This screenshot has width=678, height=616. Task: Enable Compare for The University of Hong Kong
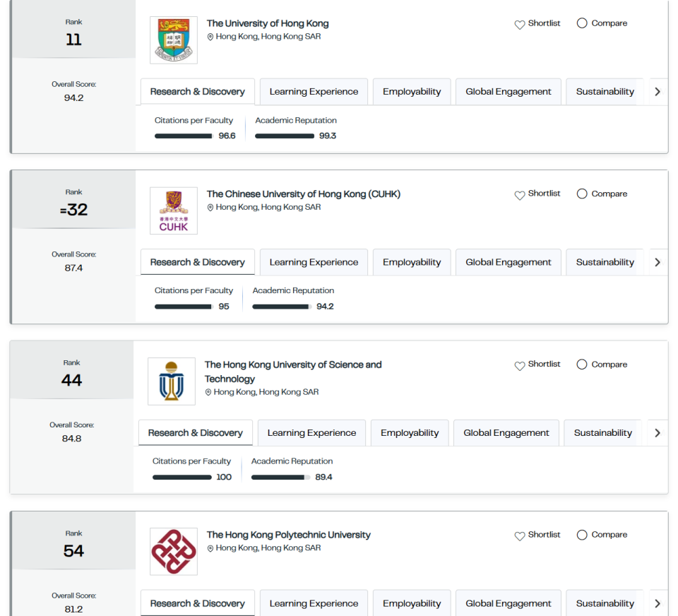pos(582,23)
